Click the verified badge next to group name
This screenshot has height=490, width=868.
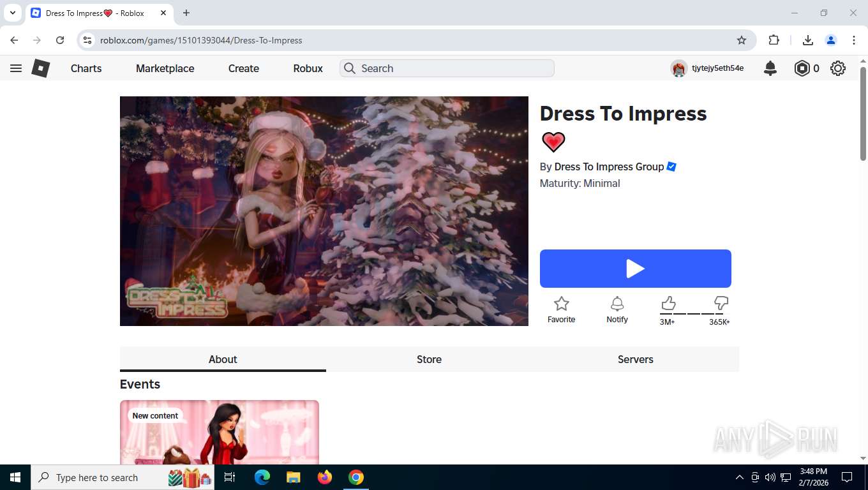click(671, 167)
